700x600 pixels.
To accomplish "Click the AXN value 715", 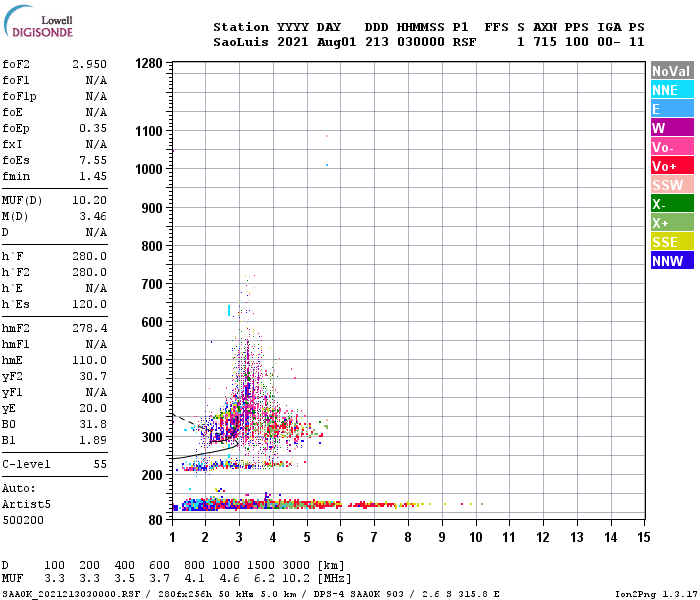I will pyautogui.click(x=545, y=42).
